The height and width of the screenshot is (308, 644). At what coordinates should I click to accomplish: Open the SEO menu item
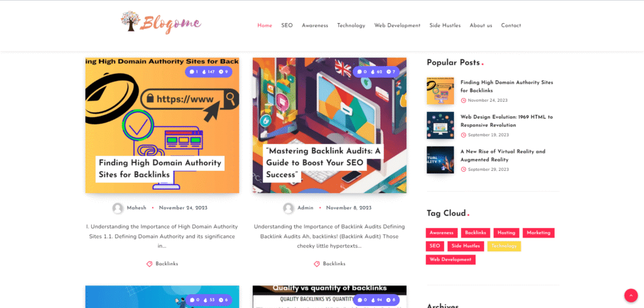click(287, 26)
